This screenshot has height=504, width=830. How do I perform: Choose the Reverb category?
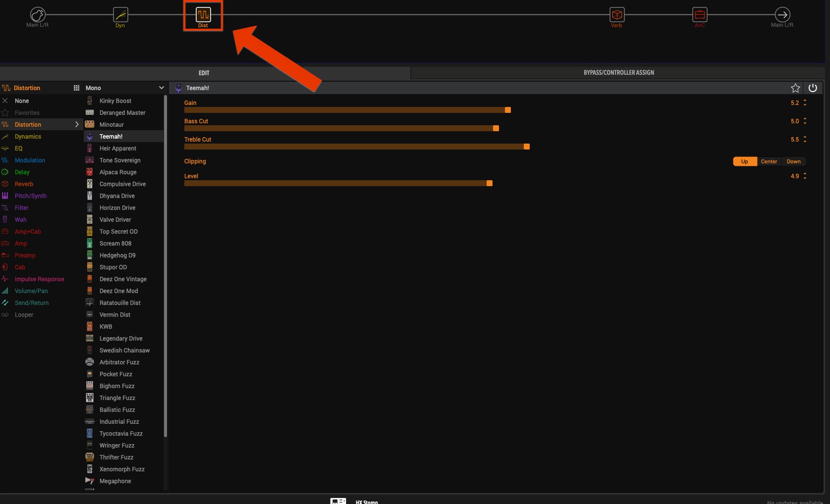(x=24, y=184)
